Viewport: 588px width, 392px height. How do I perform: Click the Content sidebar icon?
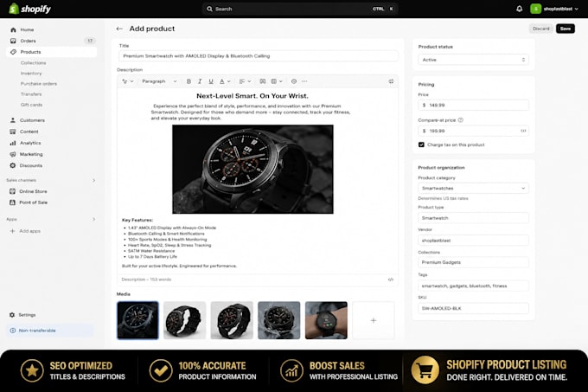(x=13, y=132)
